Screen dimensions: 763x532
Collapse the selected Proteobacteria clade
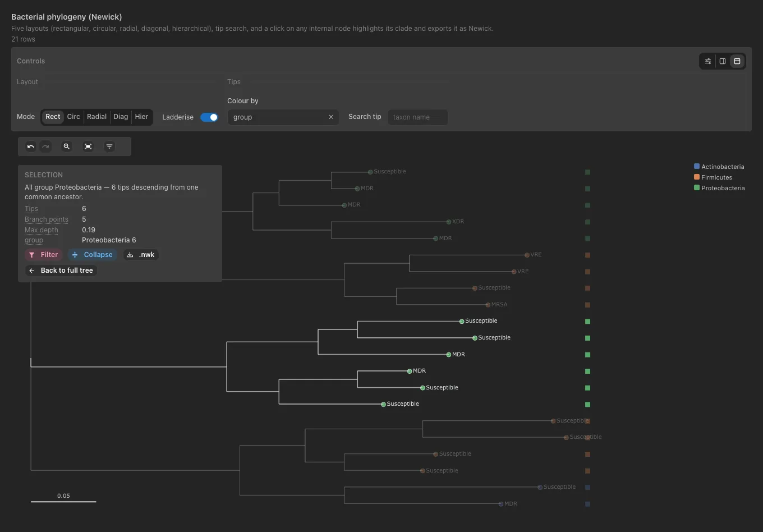(93, 255)
